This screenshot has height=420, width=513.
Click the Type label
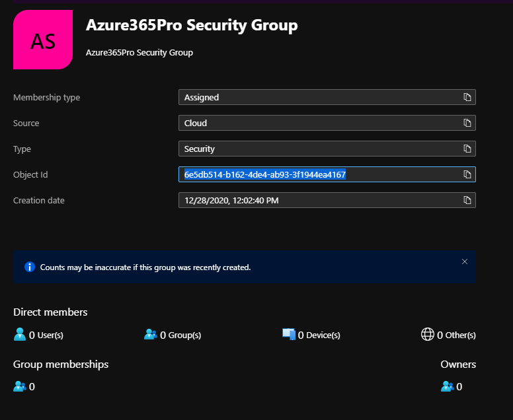coord(22,149)
